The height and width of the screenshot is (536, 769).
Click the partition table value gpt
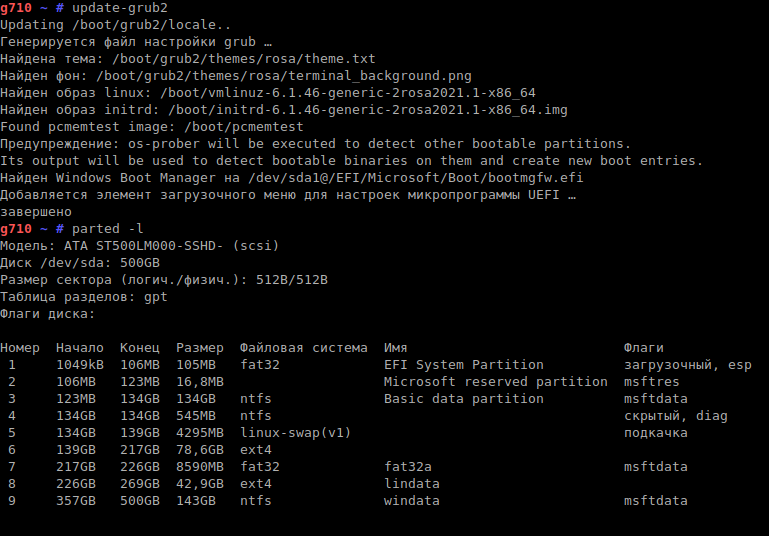(156, 297)
